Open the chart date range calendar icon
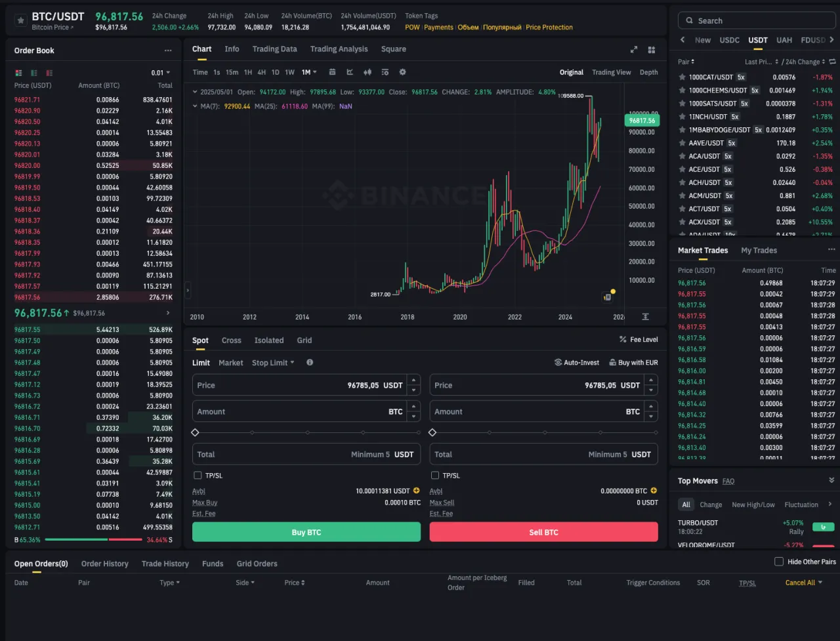Viewport: 840px width, 641px height. pyautogui.click(x=332, y=72)
